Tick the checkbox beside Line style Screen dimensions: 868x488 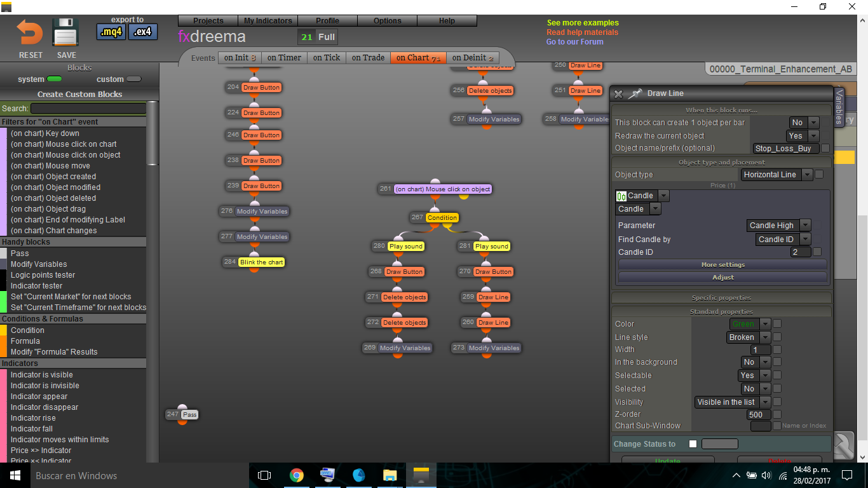click(x=777, y=337)
